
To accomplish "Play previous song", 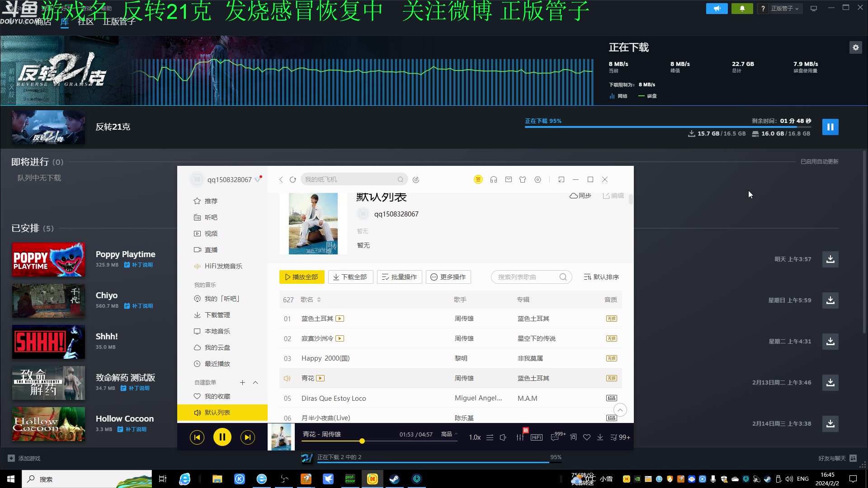I will click(197, 437).
